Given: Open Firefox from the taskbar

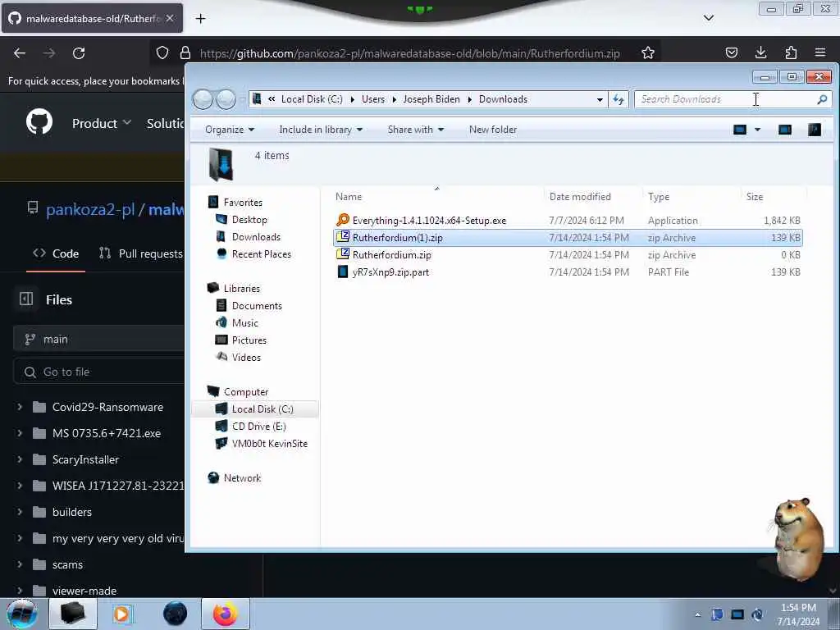Looking at the screenshot, I should [x=225, y=614].
